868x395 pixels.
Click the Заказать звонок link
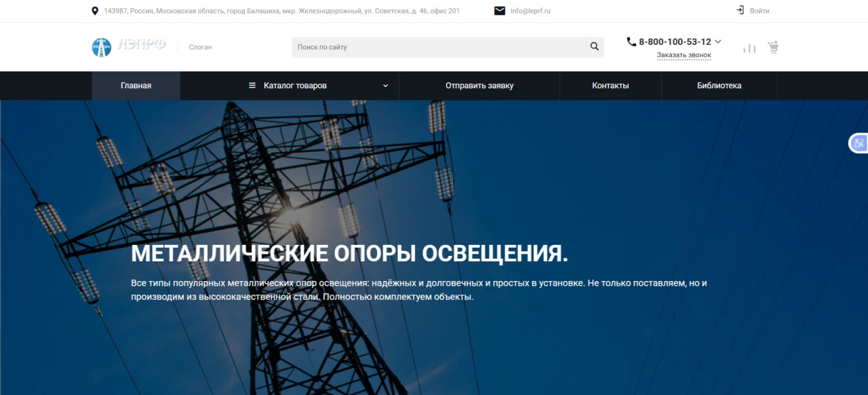(x=684, y=55)
